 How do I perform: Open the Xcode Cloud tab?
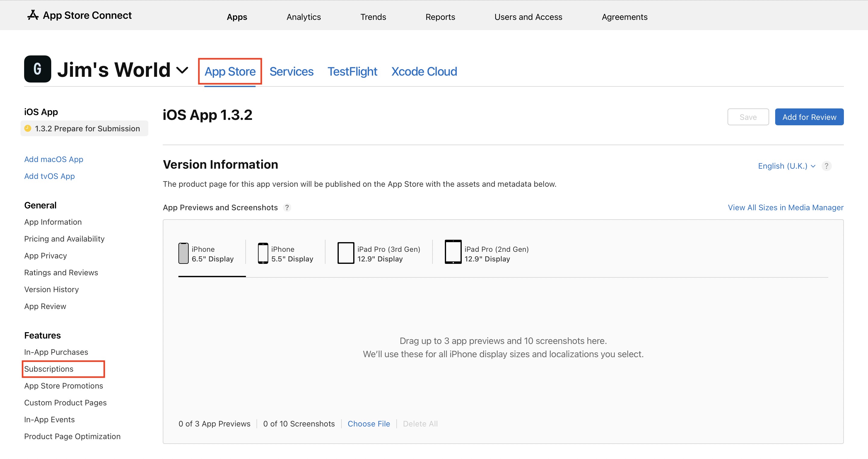point(424,71)
